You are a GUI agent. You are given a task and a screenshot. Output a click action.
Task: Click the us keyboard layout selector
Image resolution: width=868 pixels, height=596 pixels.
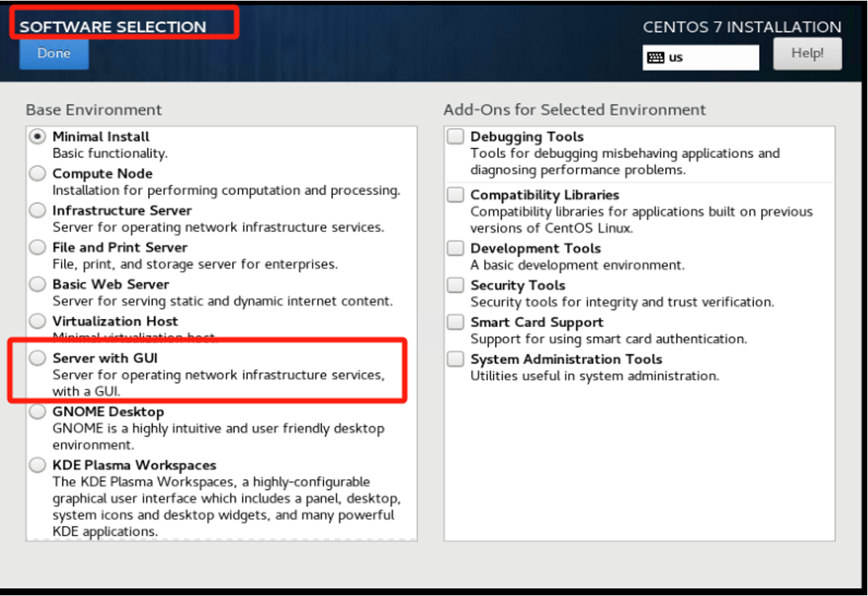click(x=700, y=57)
